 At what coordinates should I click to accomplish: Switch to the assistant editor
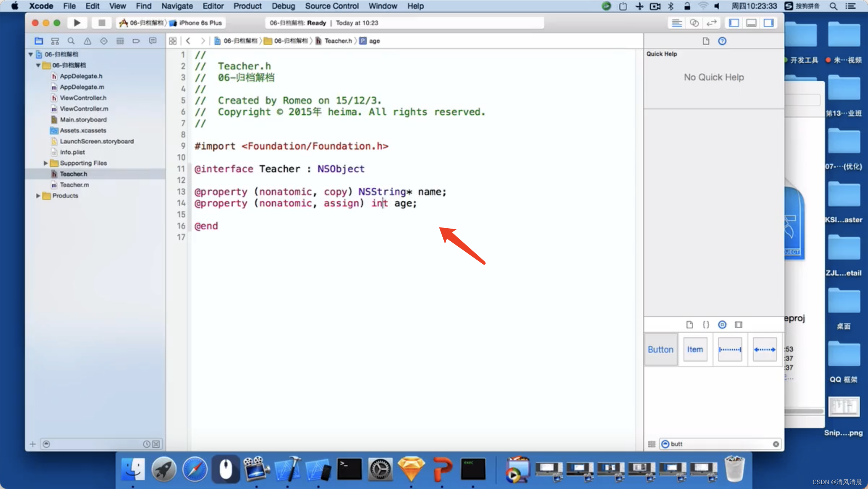(x=694, y=23)
